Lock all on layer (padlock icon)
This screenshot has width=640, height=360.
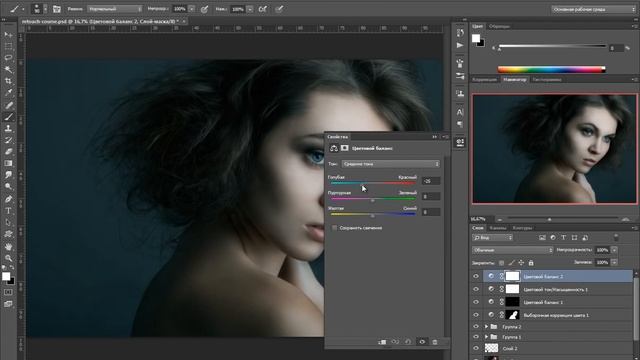point(531,263)
